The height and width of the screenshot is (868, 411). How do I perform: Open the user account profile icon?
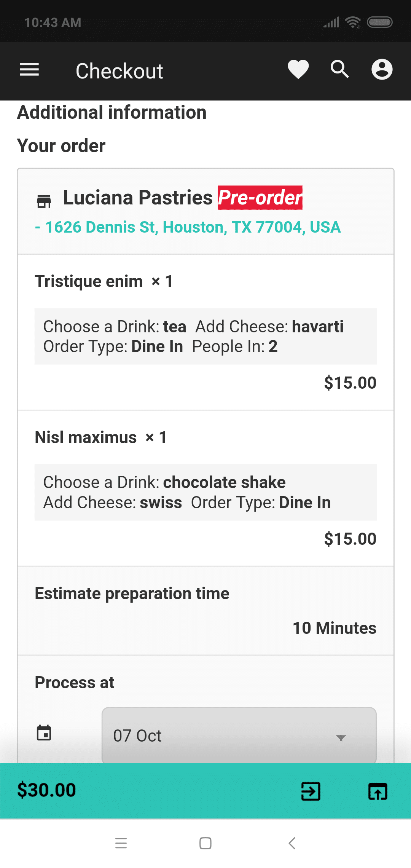click(382, 70)
